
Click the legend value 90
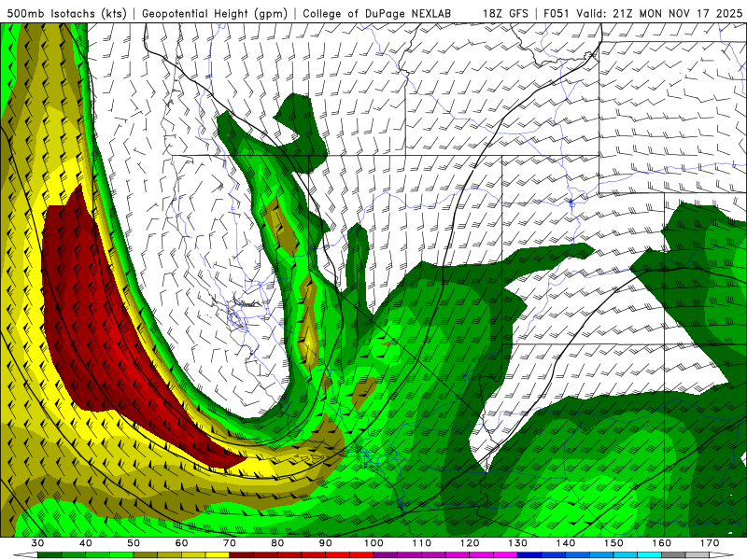325,543
